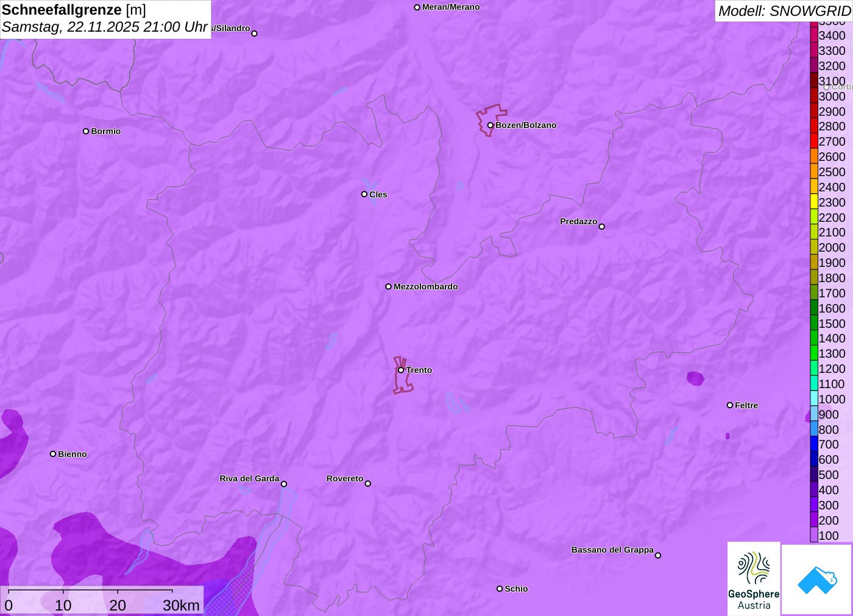Select the 1000 m legend color swatch
This screenshot has height=616, width=853.
point(814,398)
